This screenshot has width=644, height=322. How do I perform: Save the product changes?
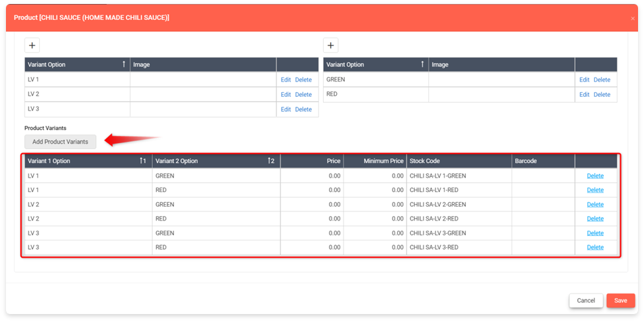point(620,300)
